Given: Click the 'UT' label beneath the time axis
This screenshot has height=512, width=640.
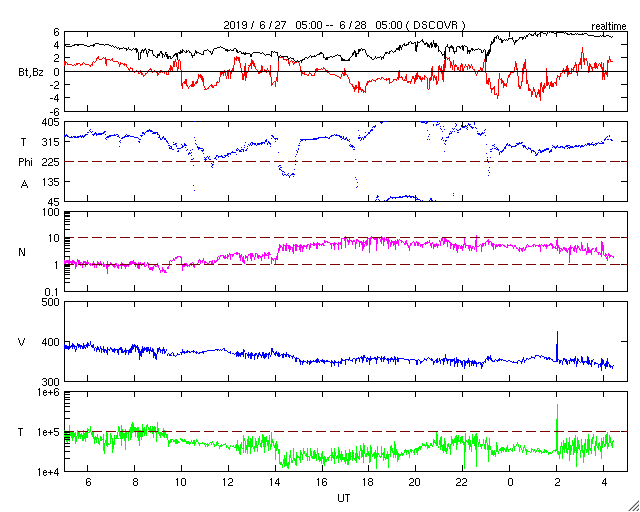Looking at the screenshot, I should tap(343, 498).
